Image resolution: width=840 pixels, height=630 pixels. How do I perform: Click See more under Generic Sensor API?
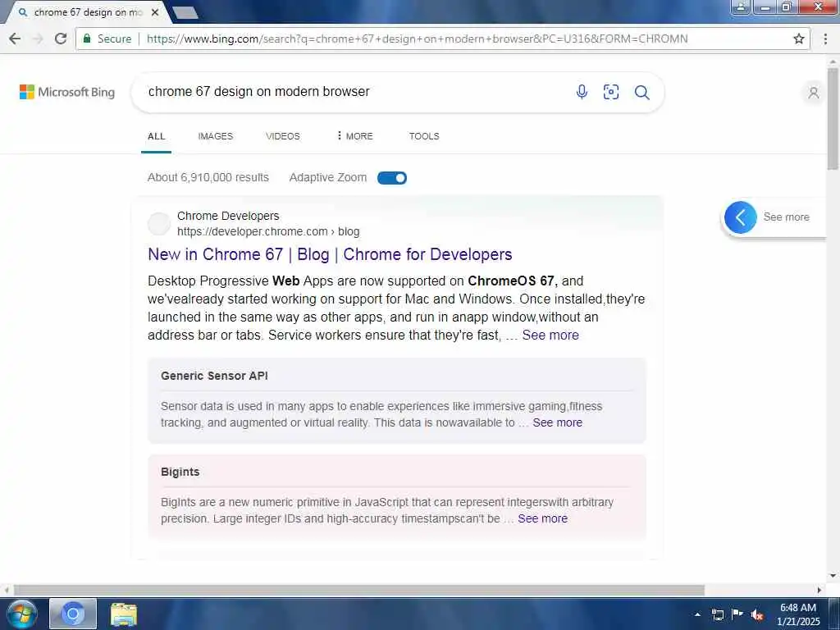[558, 422]
